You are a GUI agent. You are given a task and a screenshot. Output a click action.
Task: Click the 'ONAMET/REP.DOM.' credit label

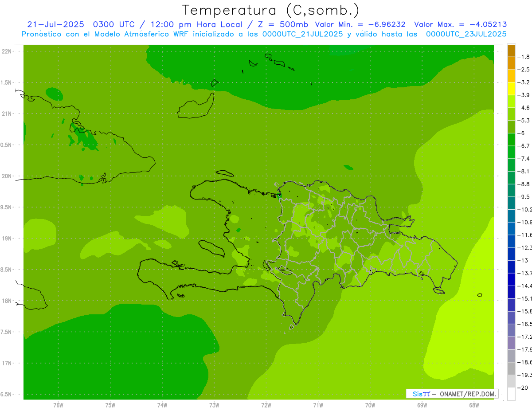468,394
